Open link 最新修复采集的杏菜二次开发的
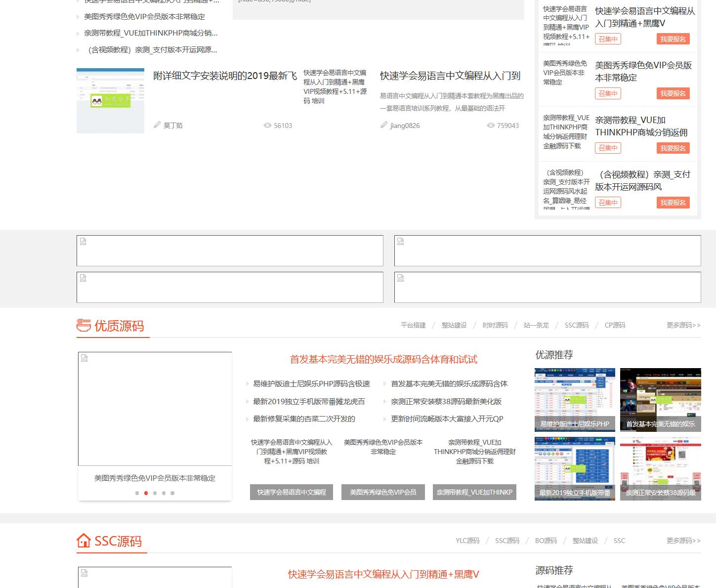This screenshot has width=716, height=588. [x=304, y=419]
